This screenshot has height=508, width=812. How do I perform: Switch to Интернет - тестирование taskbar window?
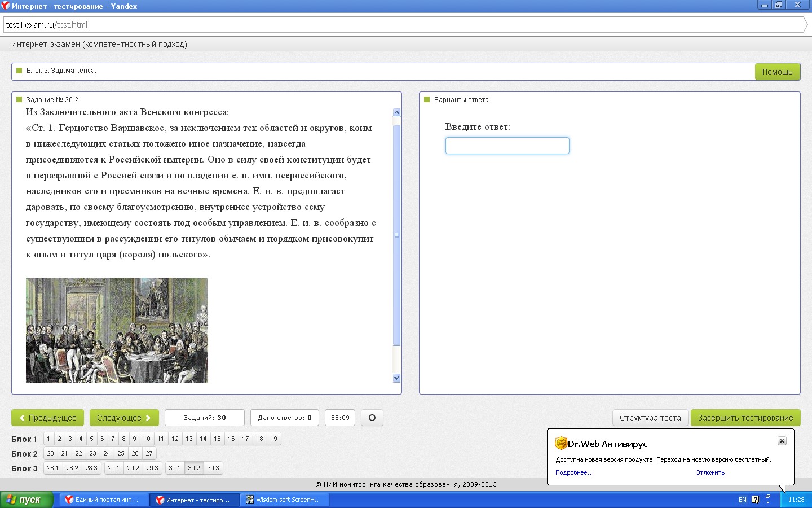pyautogui.click(x=195, y=500)
